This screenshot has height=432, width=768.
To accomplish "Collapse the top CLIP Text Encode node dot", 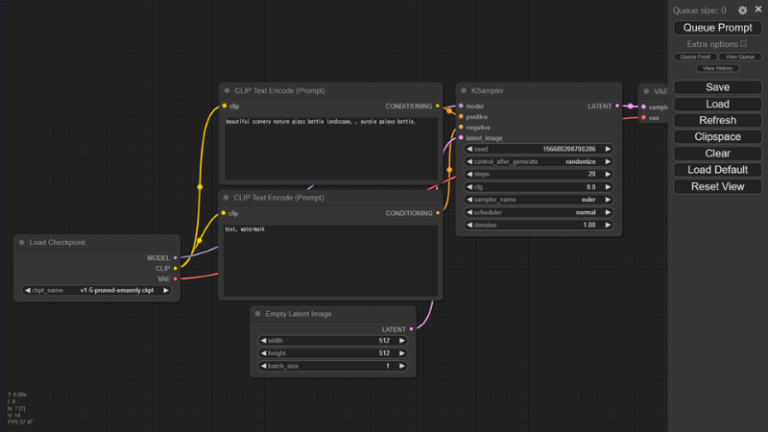I will (227, 91).
